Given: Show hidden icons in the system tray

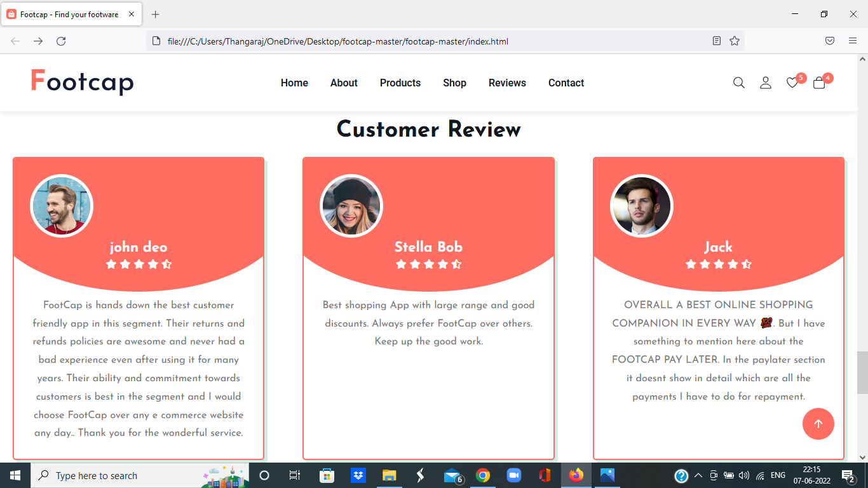Looking at the screenshot, I should [x=698, y=475].
